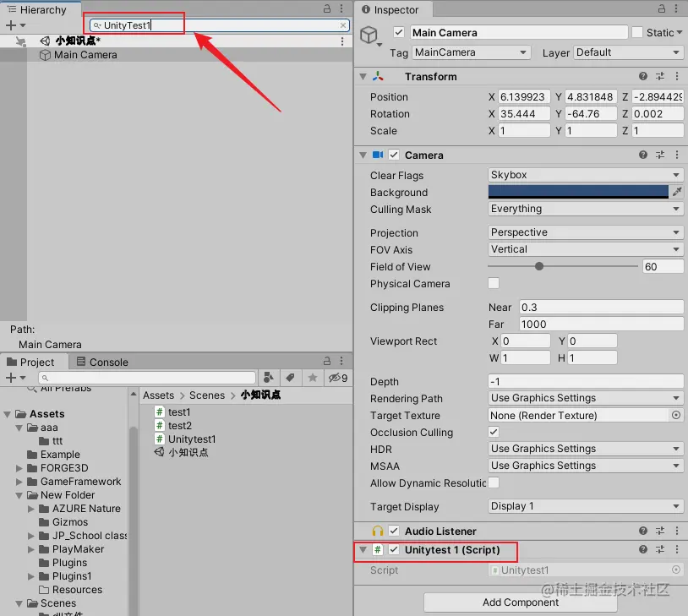Toggle Occlusion Culling checkbox
The image size is (688, 616).
pyautogui.click(x=494, y=432)
